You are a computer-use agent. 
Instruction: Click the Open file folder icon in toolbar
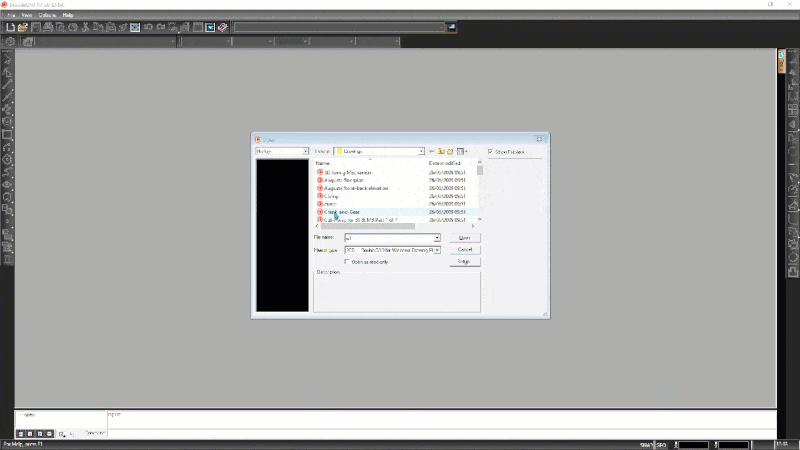tap(23, 28)
